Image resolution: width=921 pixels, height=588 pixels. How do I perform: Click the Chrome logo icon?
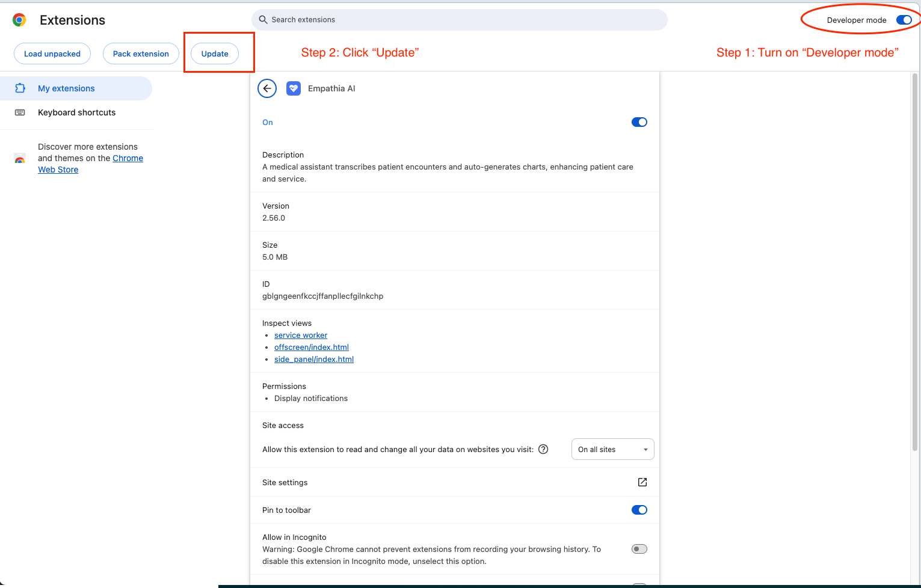click(x=19, y=20)
